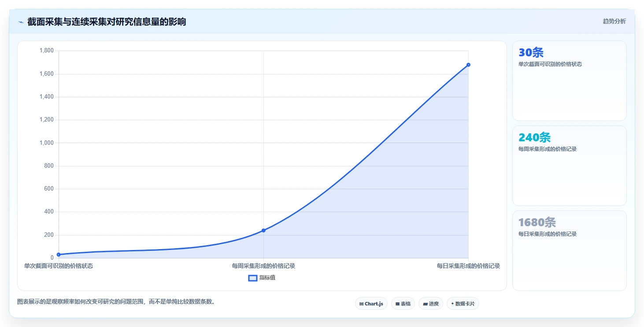Click the 表格 tag
The width and height of the screenshot is (644, 327).
(x=403, y=304)
